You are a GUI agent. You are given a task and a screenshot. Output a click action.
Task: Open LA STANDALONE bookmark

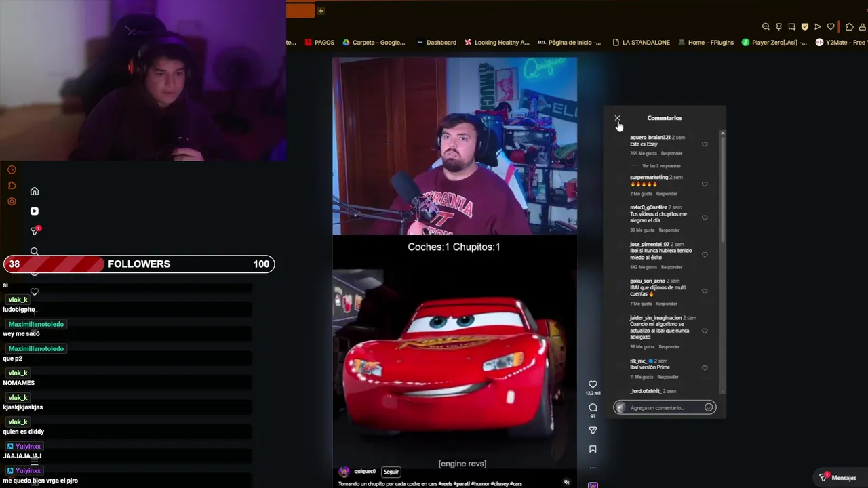[641, 42]
